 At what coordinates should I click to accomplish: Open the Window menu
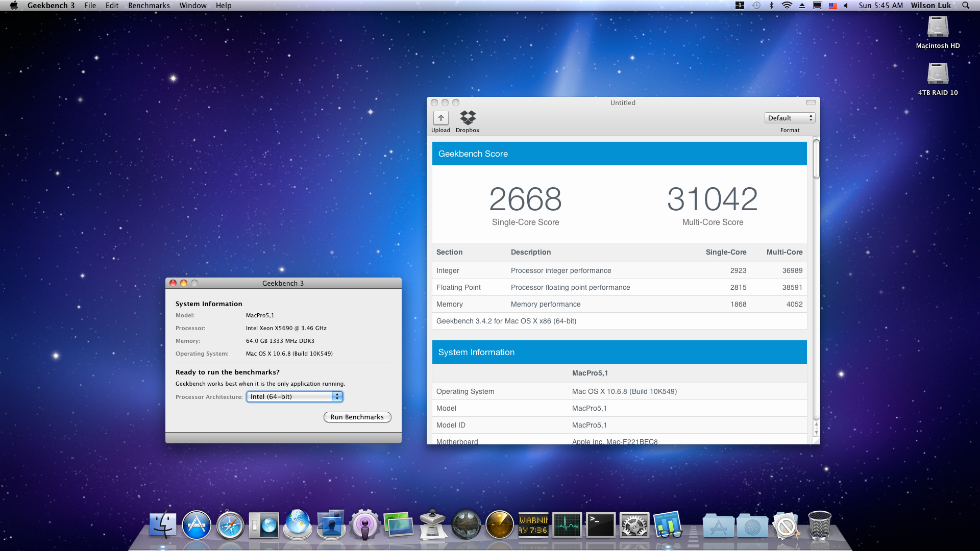coord(193,5)
